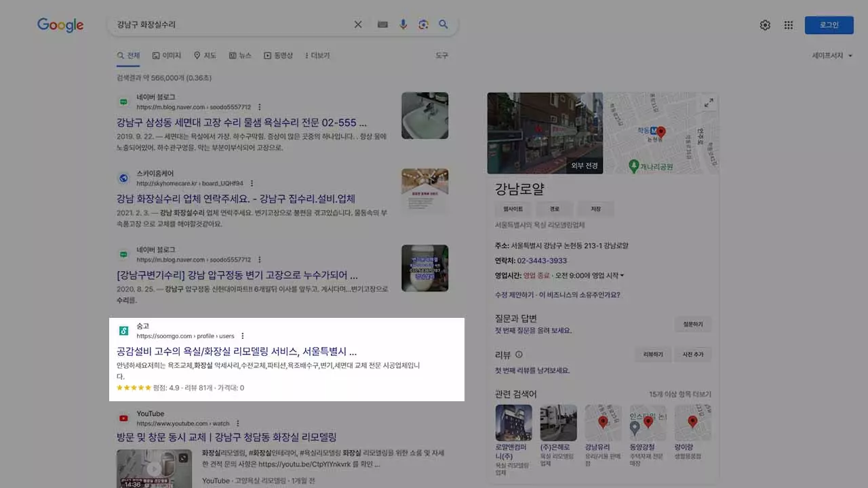This screenshot has width=868, height=488.
Task: Open the toilet thumbnail of 강남구변기수리 result
Action: pyautogui.click(x=425, y=268)
